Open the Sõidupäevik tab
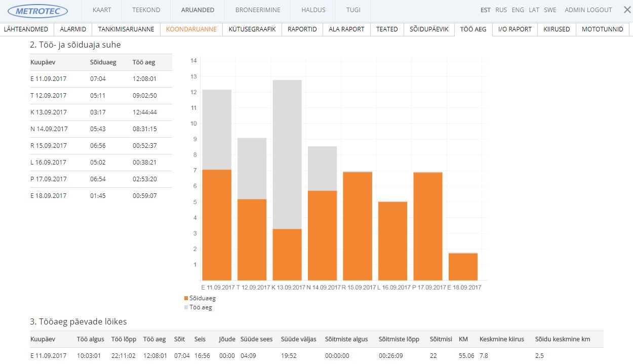Screen dimensions: 633x364 click(x=429, y=29)
